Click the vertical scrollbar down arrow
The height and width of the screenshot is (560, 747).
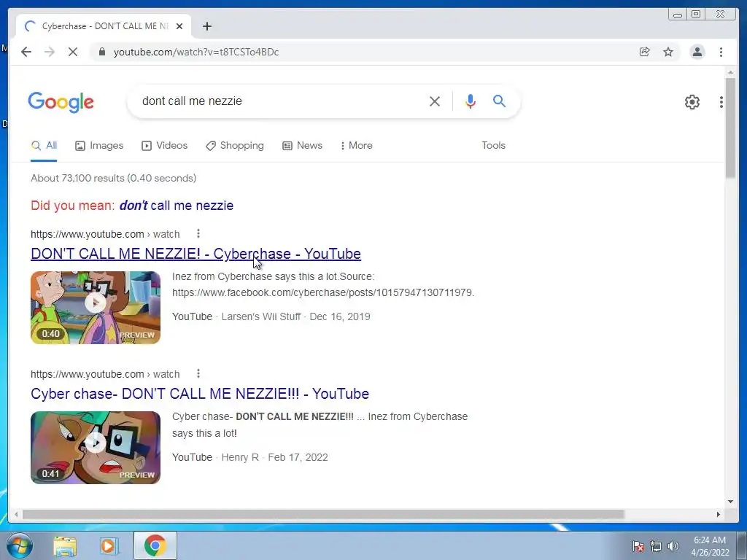[730, 502]
